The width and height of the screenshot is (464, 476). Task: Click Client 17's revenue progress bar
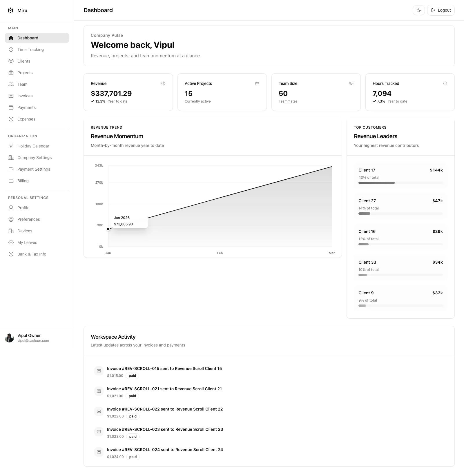400,183
